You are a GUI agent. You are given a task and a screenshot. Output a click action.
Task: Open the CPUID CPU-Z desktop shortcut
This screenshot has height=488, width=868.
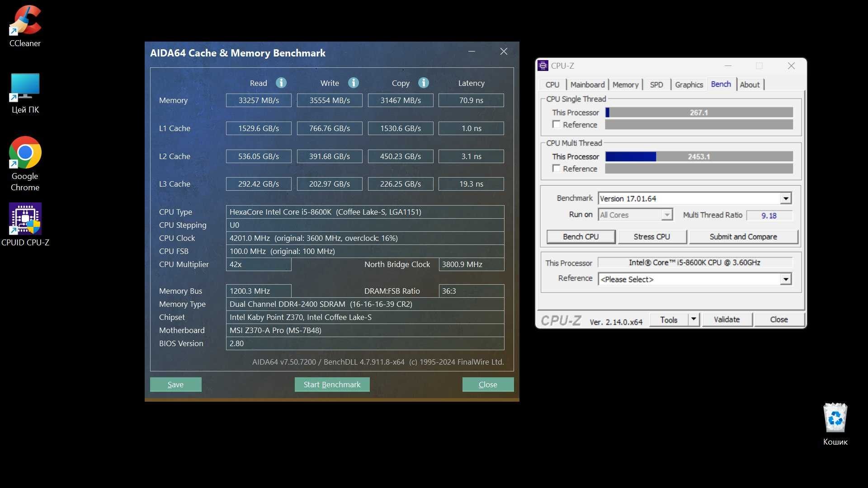tap(25, 225)
